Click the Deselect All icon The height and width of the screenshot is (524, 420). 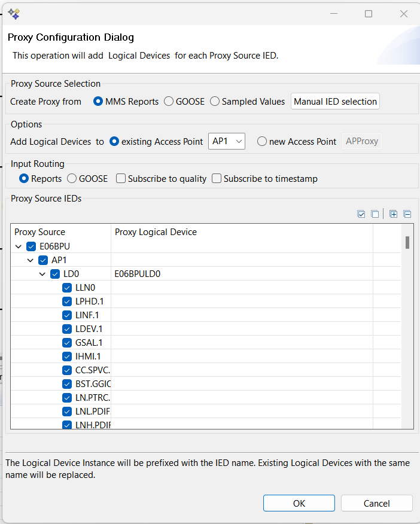pyautogui.click(x=375, y=214)
